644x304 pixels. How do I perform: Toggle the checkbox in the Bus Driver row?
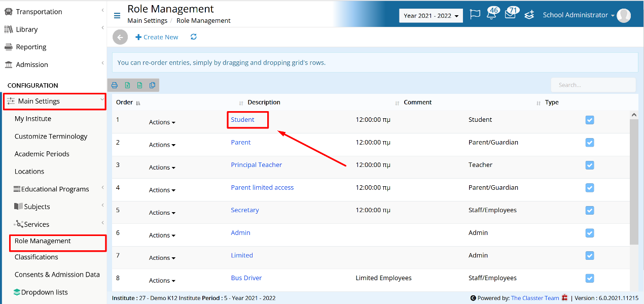click(590, 278)
